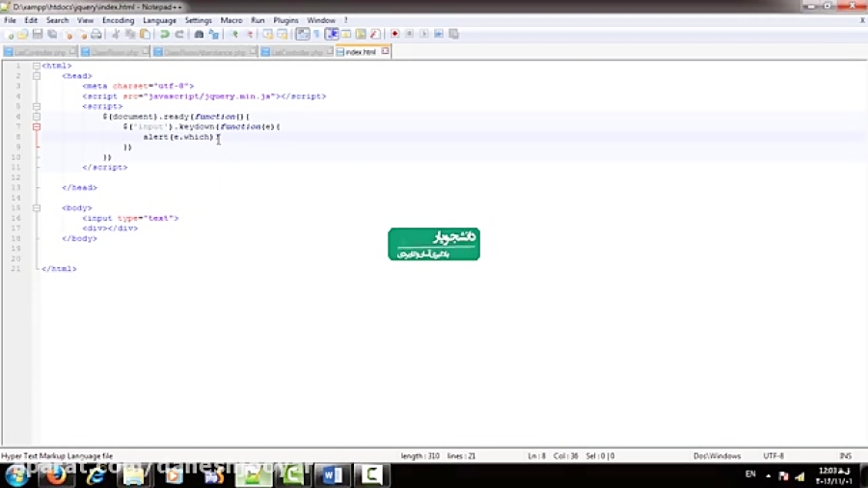Click the '<input type="text">' code line
The image size is (868, 488).
click(x=130, y=218)
